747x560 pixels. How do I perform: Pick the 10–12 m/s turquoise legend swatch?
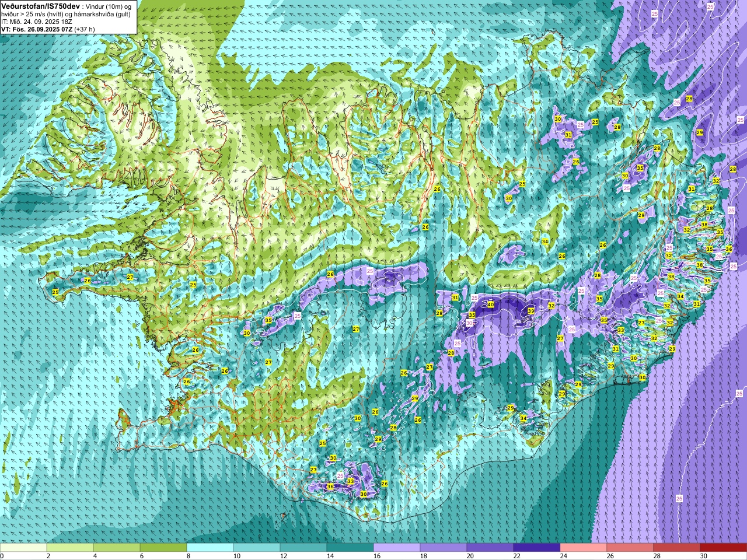point(257,548)
